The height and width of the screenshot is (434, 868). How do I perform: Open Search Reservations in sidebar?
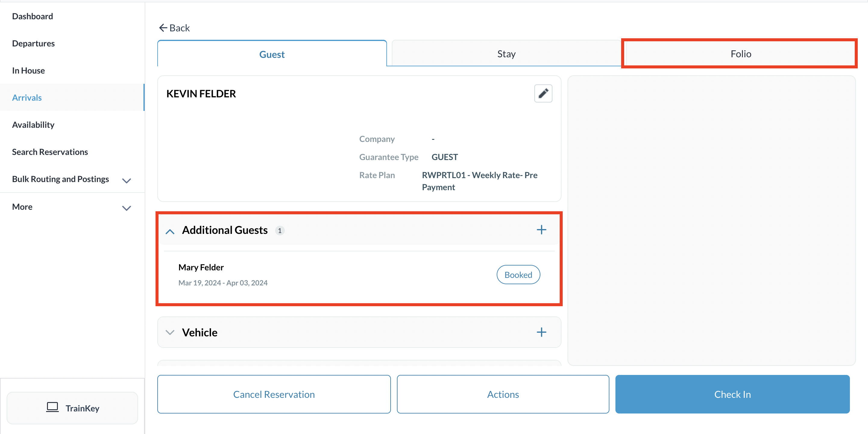50,152
